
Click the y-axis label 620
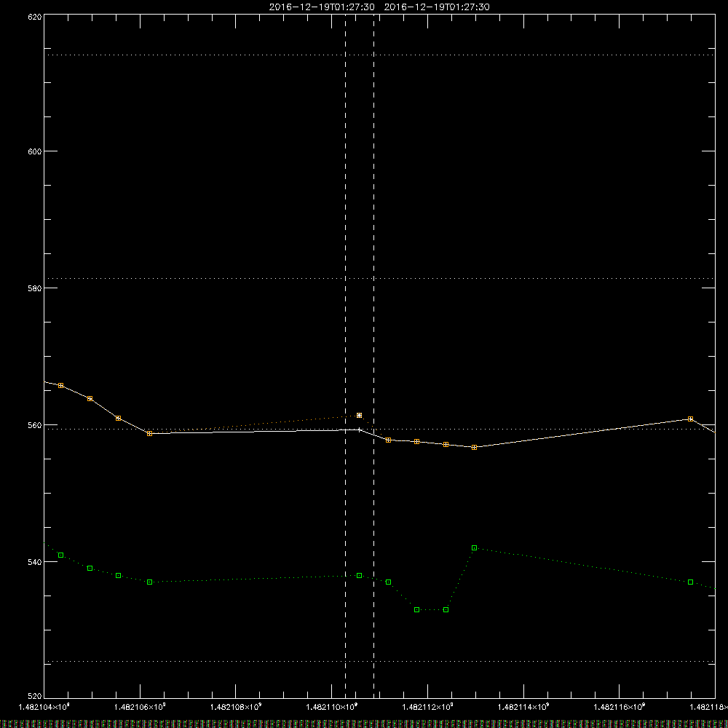(x=35, y=17)
